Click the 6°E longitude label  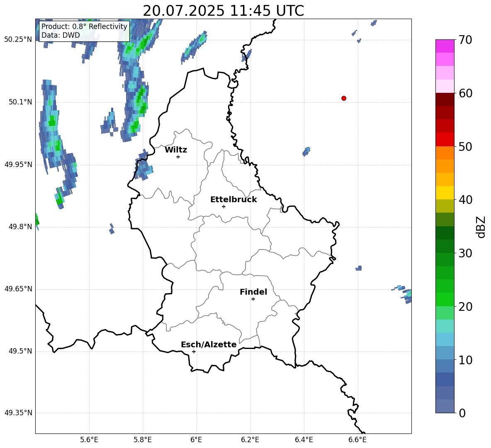click(196, 440)
